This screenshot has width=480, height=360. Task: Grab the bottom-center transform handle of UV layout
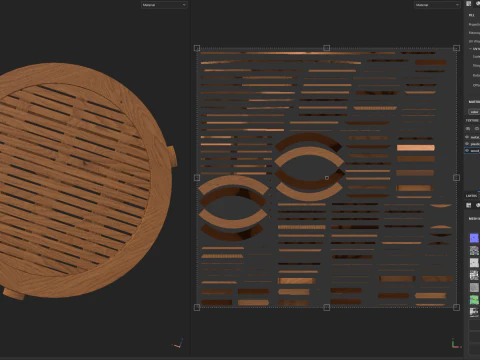click(x=327, y=307)
